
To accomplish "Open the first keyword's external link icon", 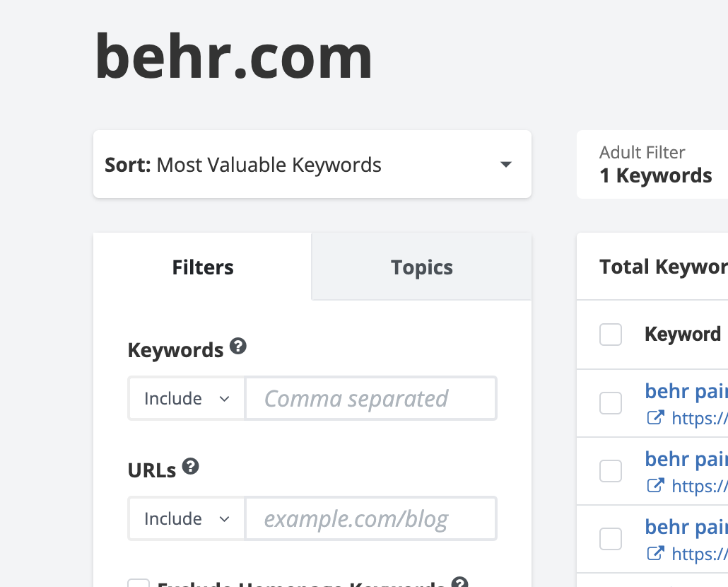I will (x=656, y=418).
